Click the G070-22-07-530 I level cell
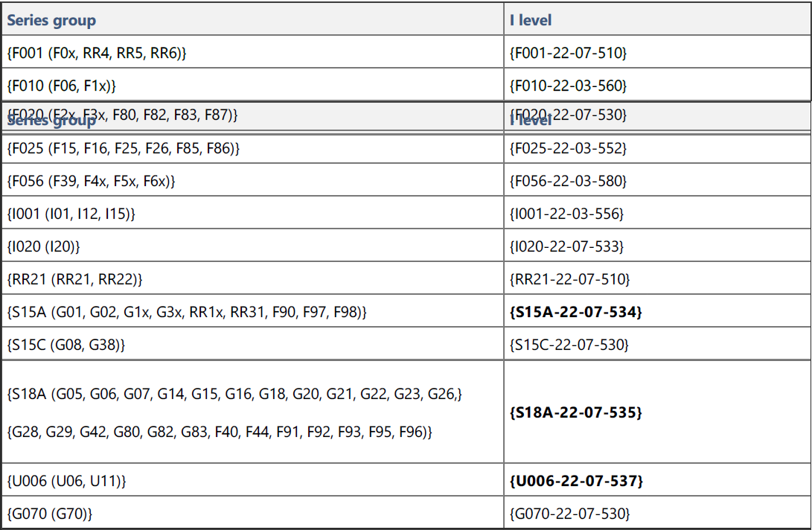The image size is (812, 530). pos(569,513)
